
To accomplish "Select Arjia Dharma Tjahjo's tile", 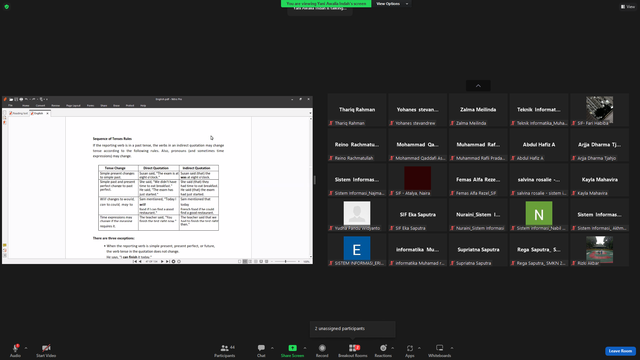I will 599,145.
